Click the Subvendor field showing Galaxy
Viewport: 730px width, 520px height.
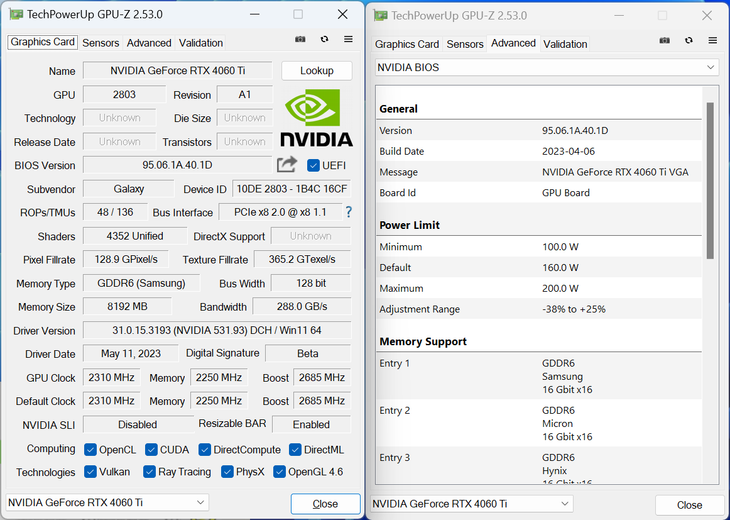coord(128,189)
